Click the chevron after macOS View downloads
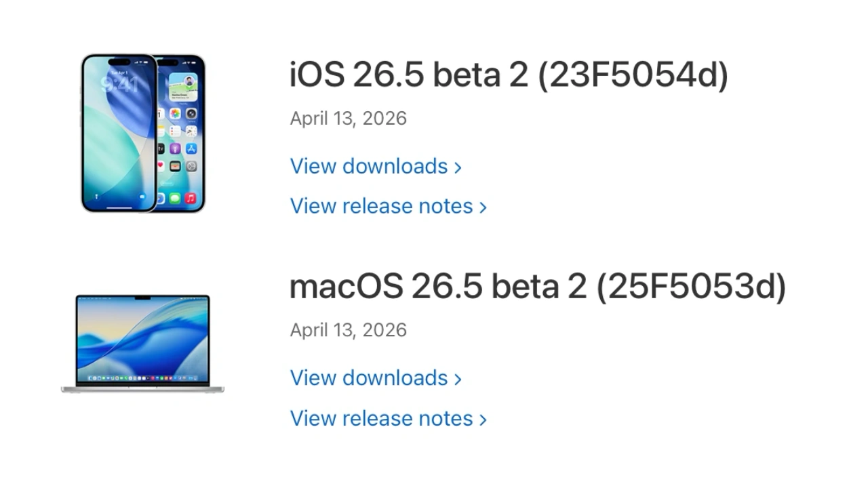This screenshot has height=488, width=868. click(x=458, y=378)
